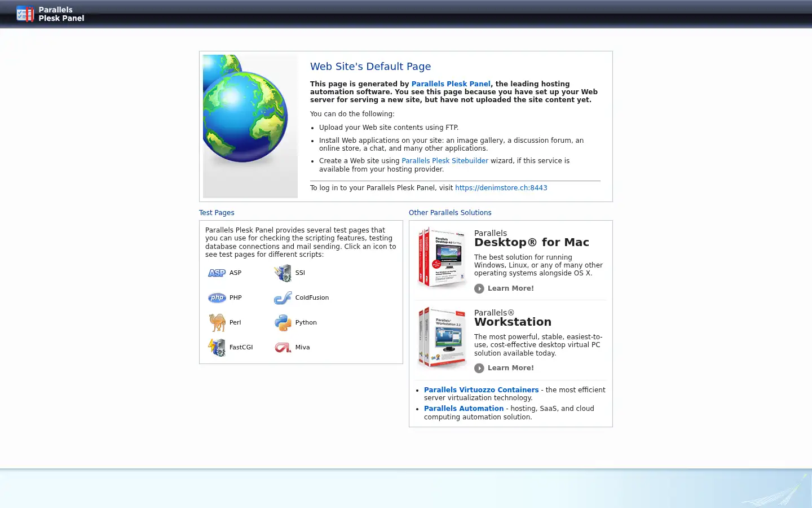Open the Parallels Plesk Panel link

coord(451,84)
